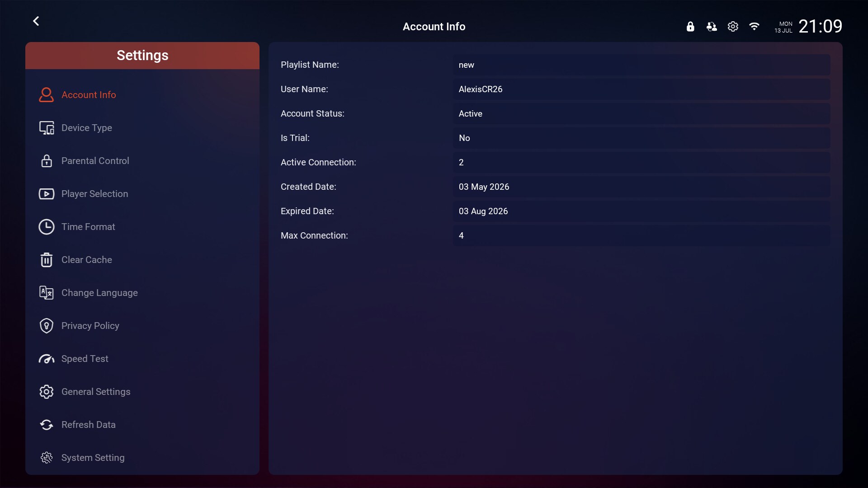Click the Expired Date label
Screen dimensions: 868x488
[x=307, y=211]
